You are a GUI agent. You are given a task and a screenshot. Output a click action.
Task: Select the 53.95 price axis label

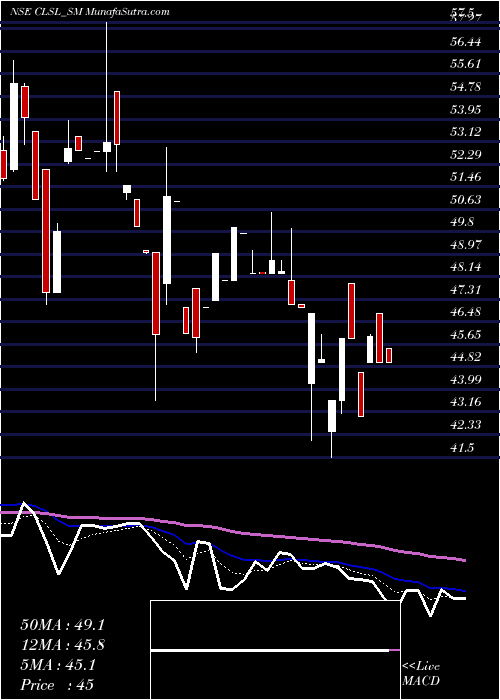click(x=465, y=109)
